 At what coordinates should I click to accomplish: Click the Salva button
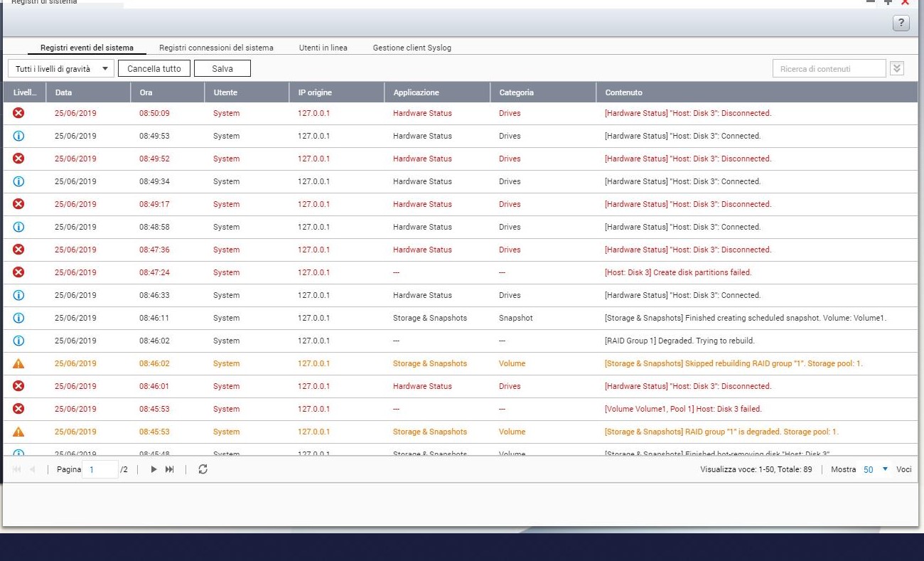tap(222, 68)
